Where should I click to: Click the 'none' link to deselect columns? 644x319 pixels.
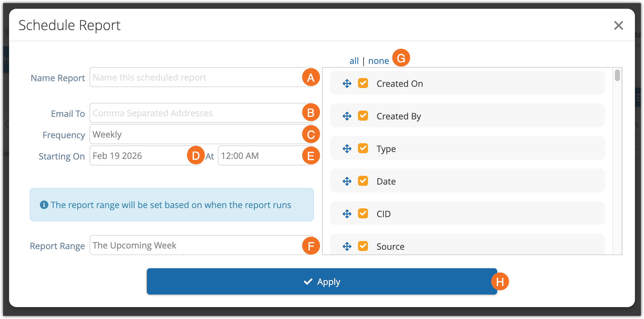coord(378,61)
